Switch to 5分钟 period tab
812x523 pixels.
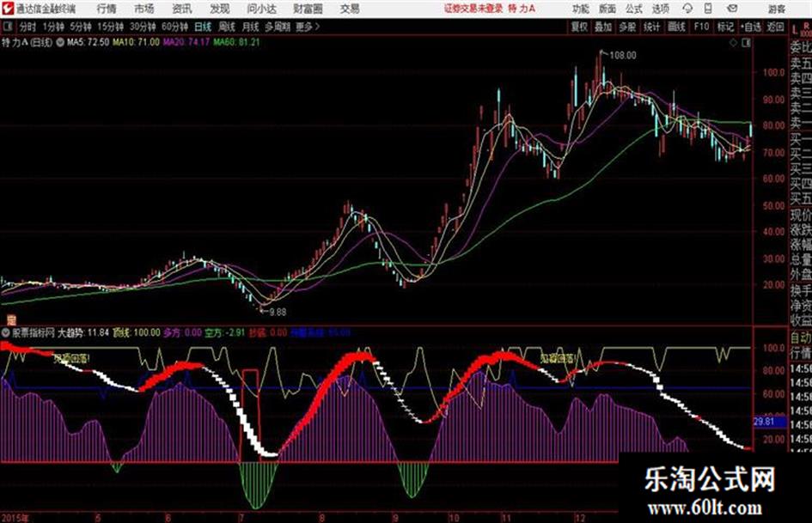click(81, 27)
